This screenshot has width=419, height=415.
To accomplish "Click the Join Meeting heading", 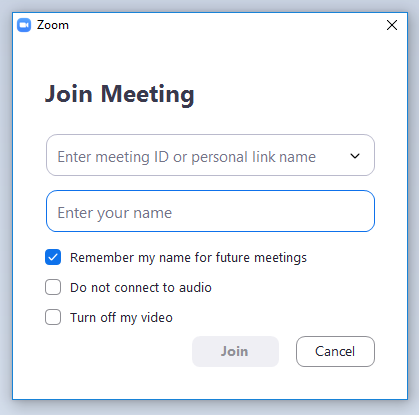I will (x=120, y=95).
